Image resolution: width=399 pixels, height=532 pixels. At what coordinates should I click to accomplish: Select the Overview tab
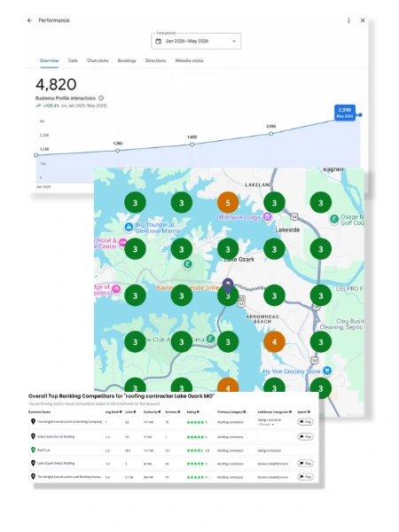click(49, 60)
